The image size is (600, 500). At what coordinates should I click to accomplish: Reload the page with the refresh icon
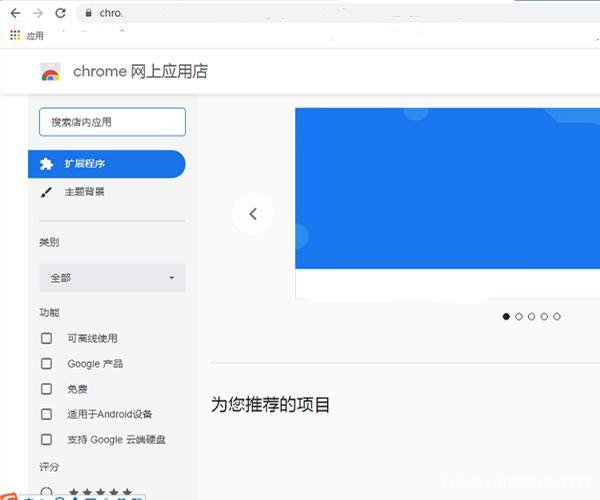click(60, 13)
